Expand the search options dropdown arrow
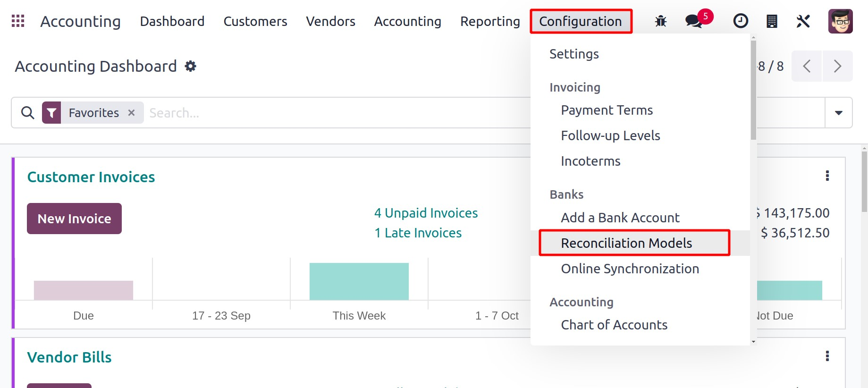The height and width of the screenshot is (388, 868). tap(838, 113)
